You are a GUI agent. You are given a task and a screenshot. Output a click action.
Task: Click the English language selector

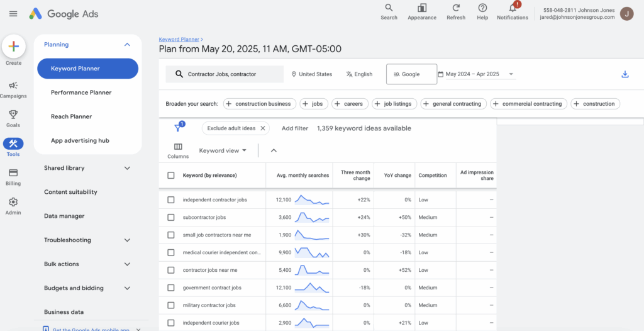coord(359,74)
